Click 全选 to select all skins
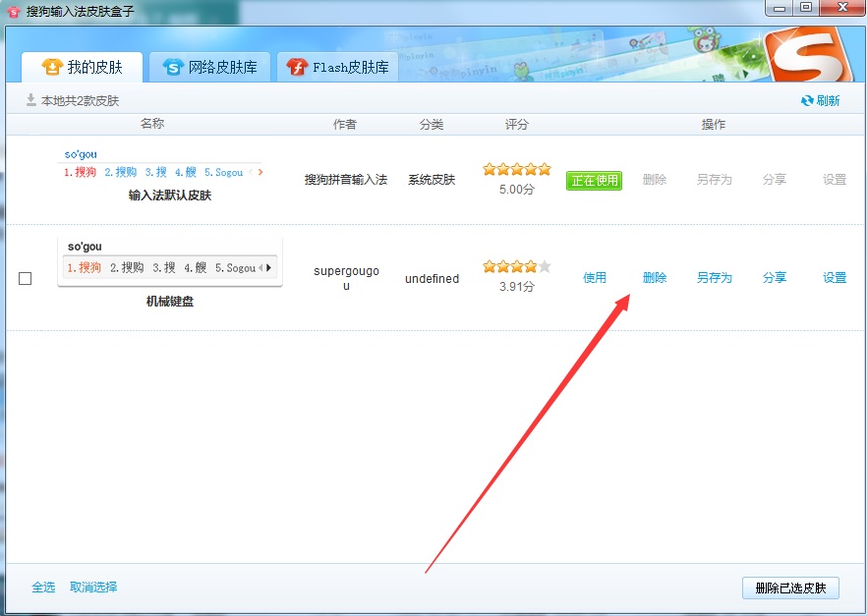Image resolution: width=867 pixels, height=616 pixels. 43,588
